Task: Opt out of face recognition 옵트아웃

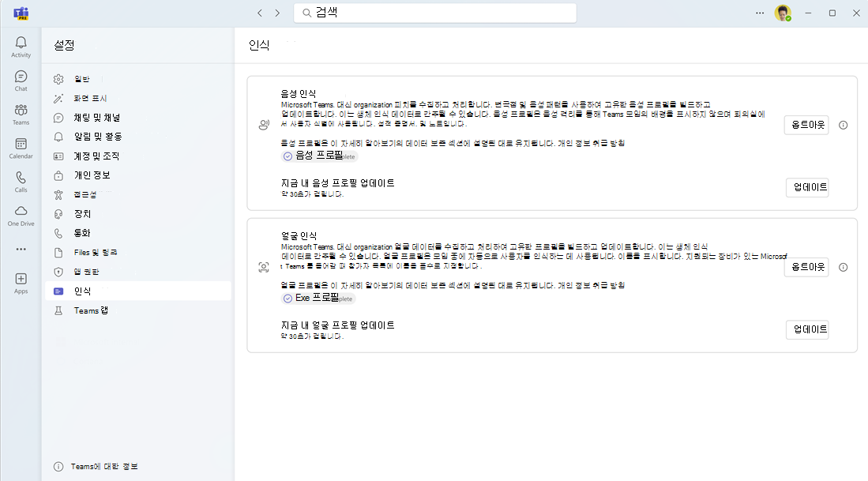Action: tap(806, 267)
